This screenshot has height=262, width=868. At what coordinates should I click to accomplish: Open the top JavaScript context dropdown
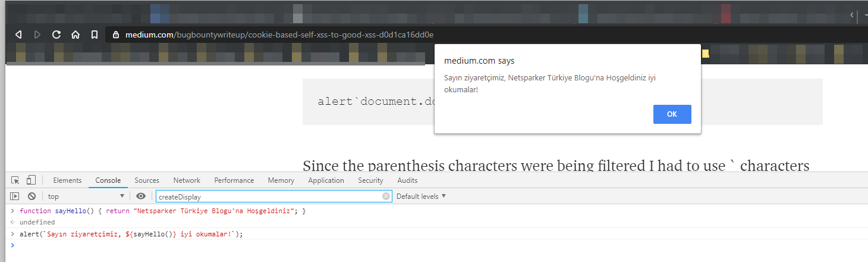86,196
